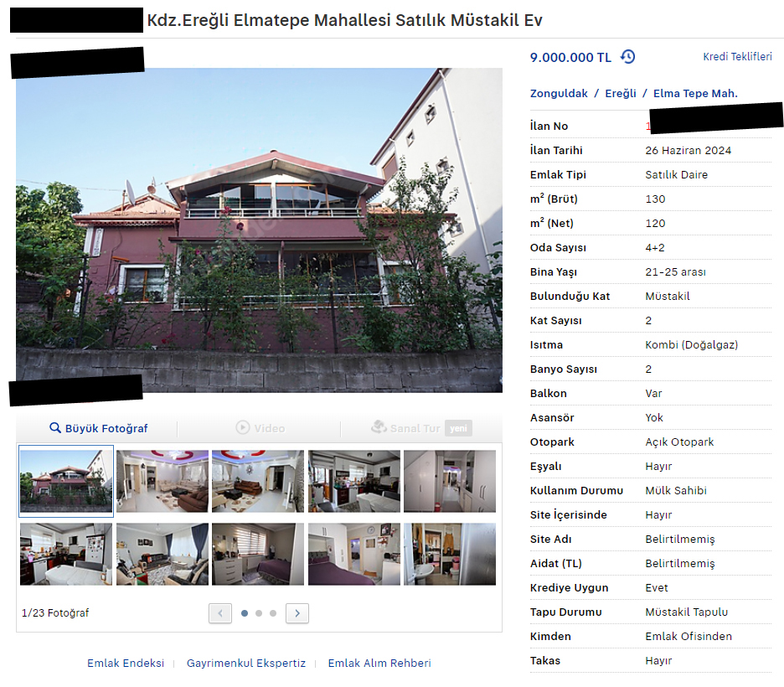Click the Zonguldak breadcrumb link
Image resolution: width=784 pixels, height=687 pixels.
pyautogui.click(x=559, y=94)
